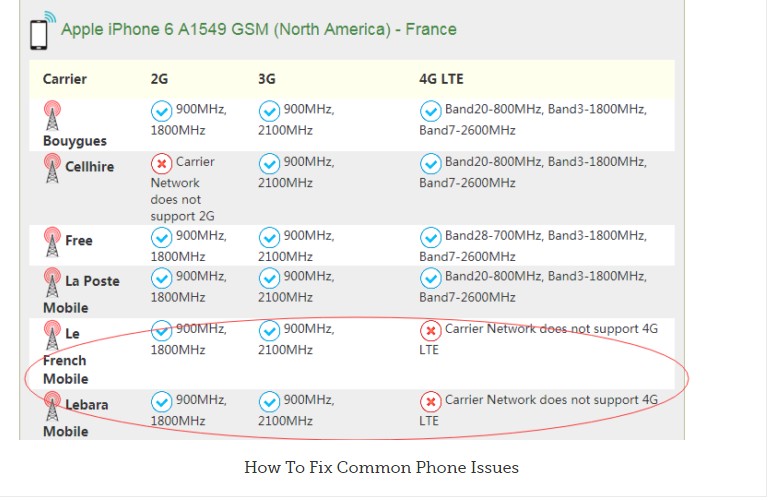Click the Carrier column header
This screenshot has height=501, width=773.
tap(65, 79)
